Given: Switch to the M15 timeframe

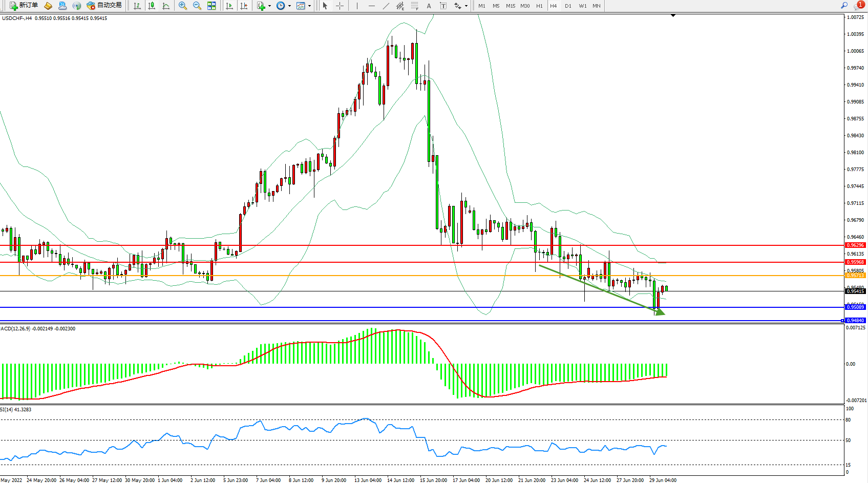Looking at the screenshot, I should [511, 6].
